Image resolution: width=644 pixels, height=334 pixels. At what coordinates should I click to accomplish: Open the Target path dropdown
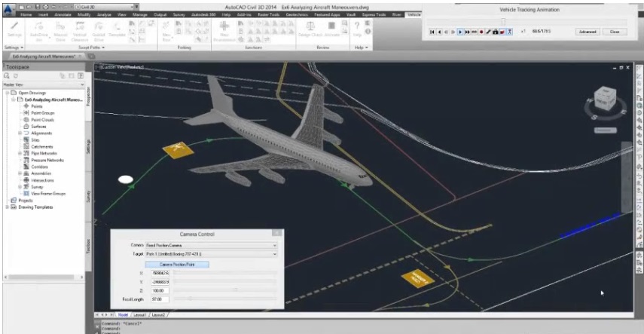(x=211, y=254)
